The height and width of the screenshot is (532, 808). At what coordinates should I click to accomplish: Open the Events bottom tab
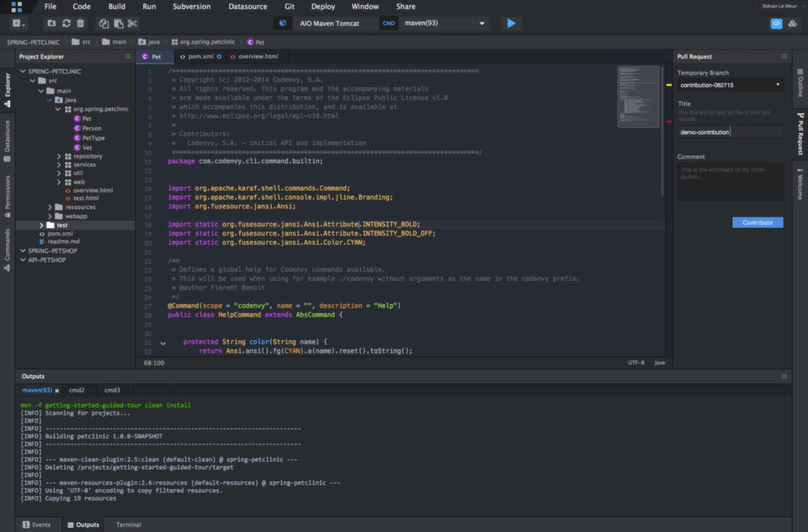36,524
